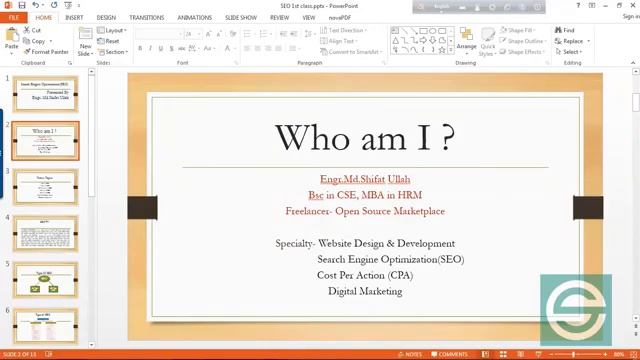Toggle Justify paragraph alignment
Screen dimensions: 640x360
(278, 49)
